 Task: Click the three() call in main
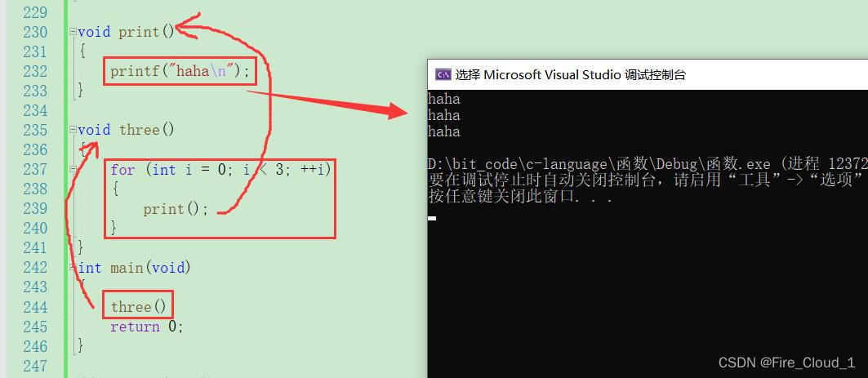coord(138,307)
